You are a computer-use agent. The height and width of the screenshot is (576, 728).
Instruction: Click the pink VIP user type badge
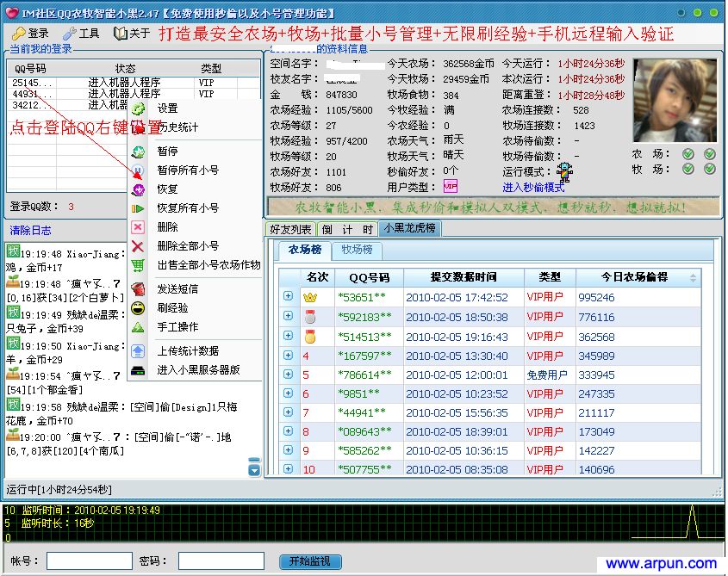tap(451, 187)
